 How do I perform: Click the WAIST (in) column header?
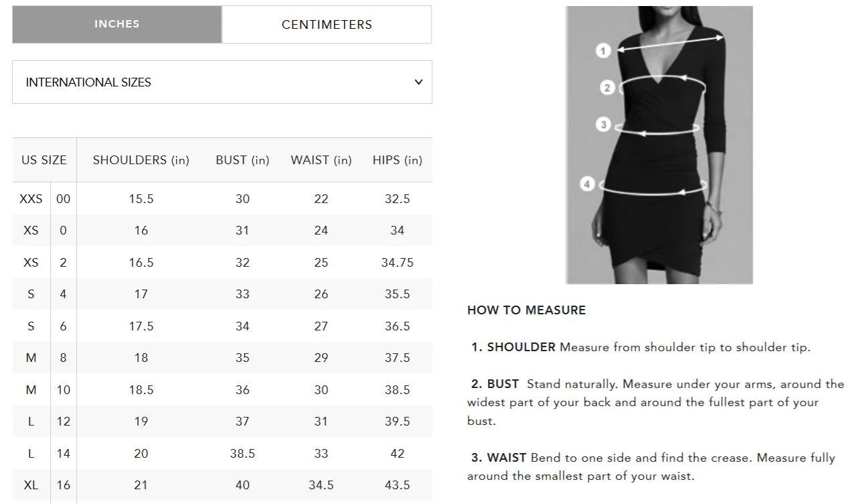coord(321,160)
